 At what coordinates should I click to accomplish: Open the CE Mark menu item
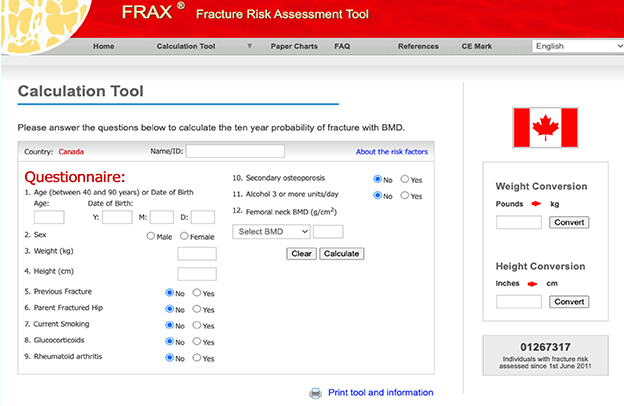477,46
